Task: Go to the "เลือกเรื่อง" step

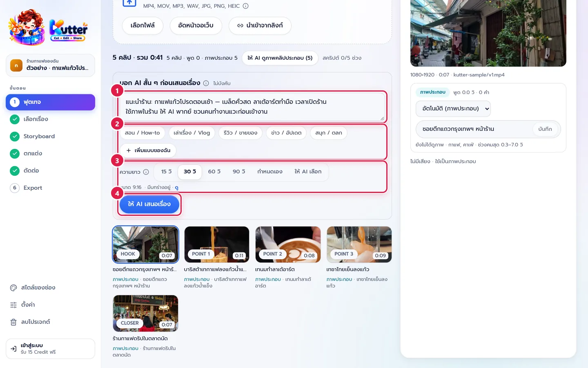Action: coord(50,119)
